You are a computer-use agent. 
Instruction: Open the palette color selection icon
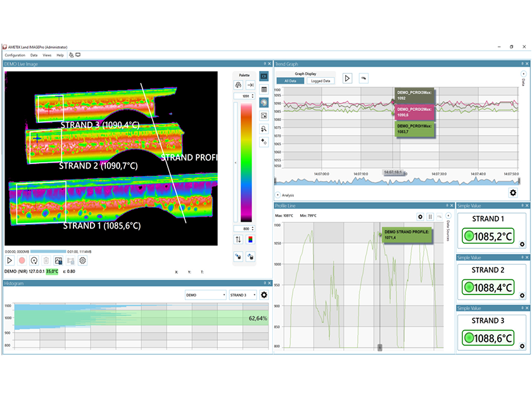[250, 239]
